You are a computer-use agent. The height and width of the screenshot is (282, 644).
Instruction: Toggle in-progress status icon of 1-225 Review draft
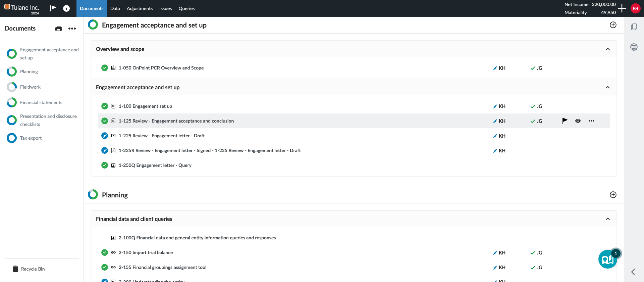[105, 136]
